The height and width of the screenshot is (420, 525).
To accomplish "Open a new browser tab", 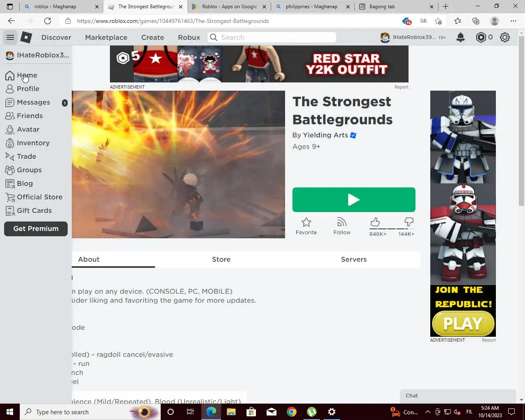I will coord(446,7).
